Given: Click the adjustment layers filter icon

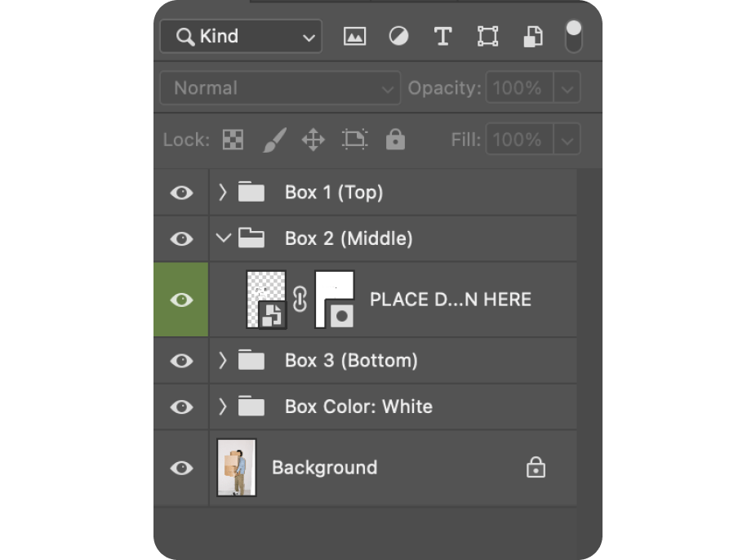Looking at the screenshot, I should 398,36.
